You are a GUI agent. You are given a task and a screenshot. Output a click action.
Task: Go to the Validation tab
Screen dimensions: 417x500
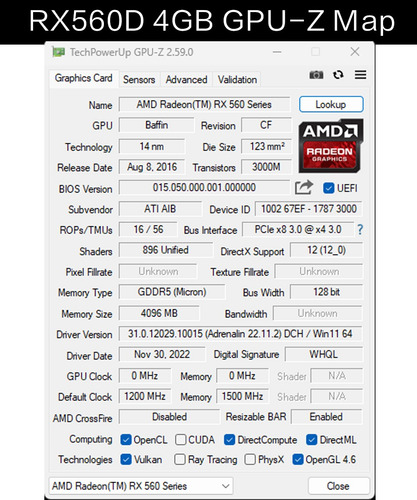click(237, 80)
